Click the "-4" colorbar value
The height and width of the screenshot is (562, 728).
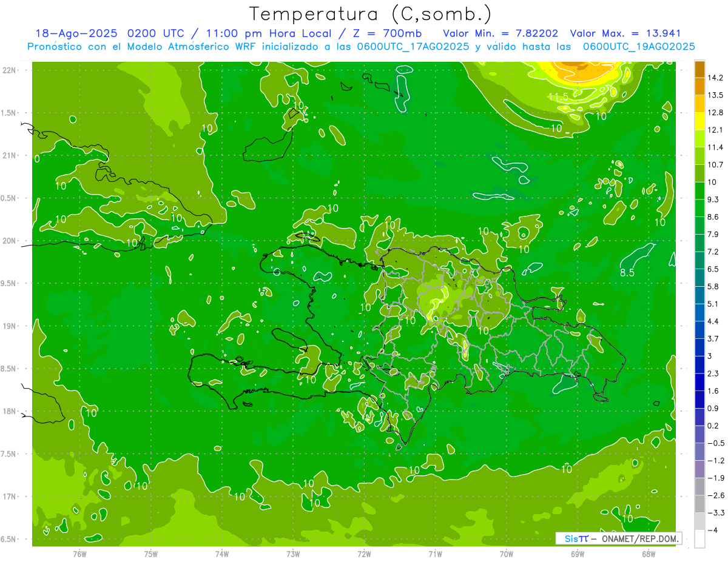(x=713, y=530)
